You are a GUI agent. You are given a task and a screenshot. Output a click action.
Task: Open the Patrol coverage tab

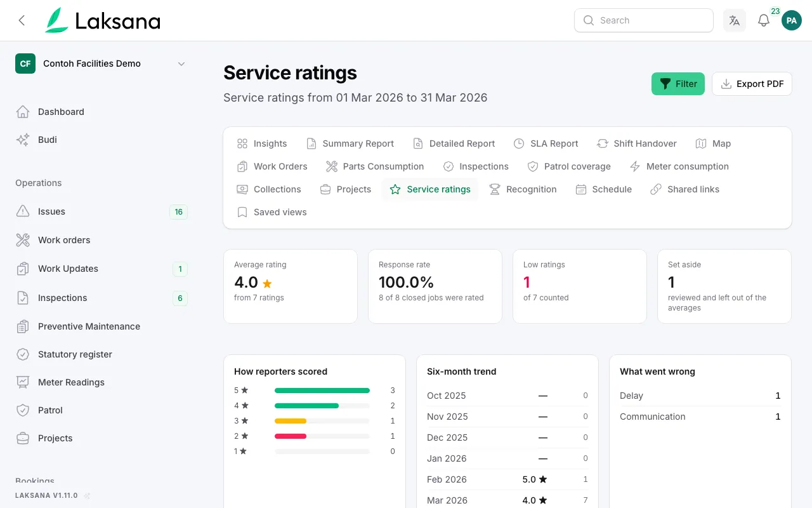(569, 166)
